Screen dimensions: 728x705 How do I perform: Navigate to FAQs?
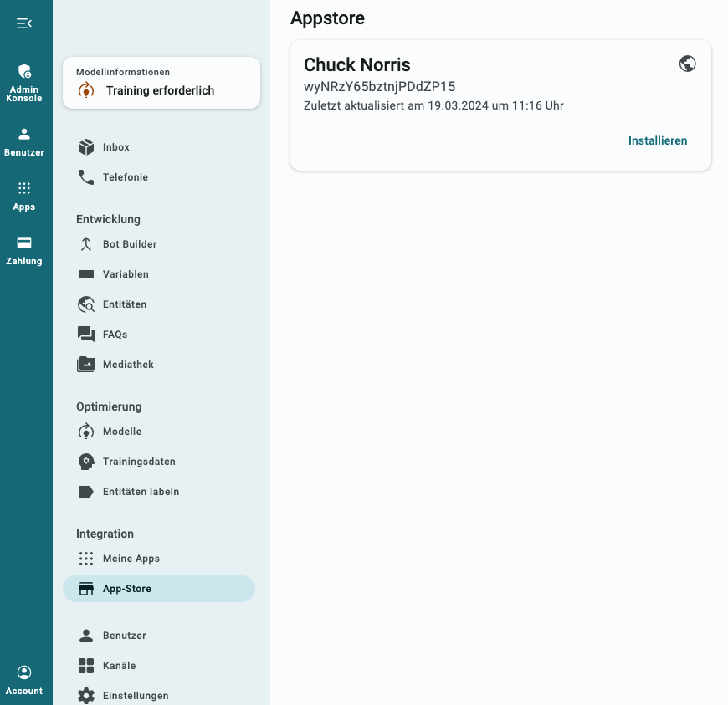pyautogui.click(x=159, y=335)
